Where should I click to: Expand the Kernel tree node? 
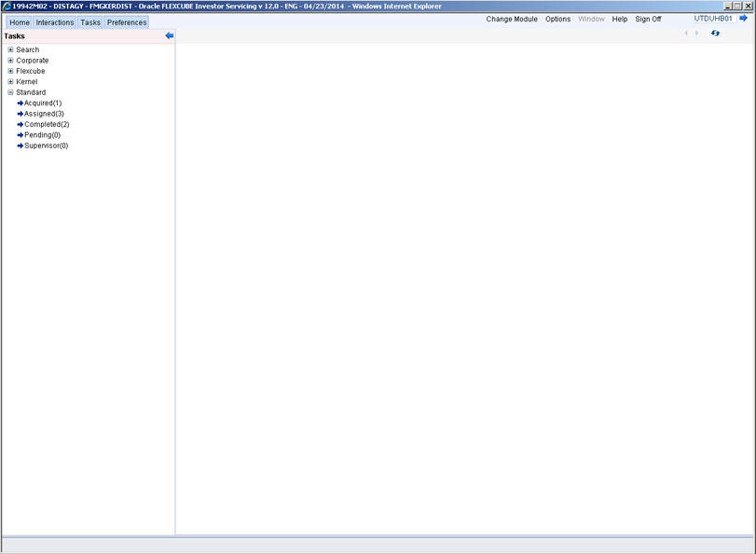pyautogui.click(x=10, y=81)
